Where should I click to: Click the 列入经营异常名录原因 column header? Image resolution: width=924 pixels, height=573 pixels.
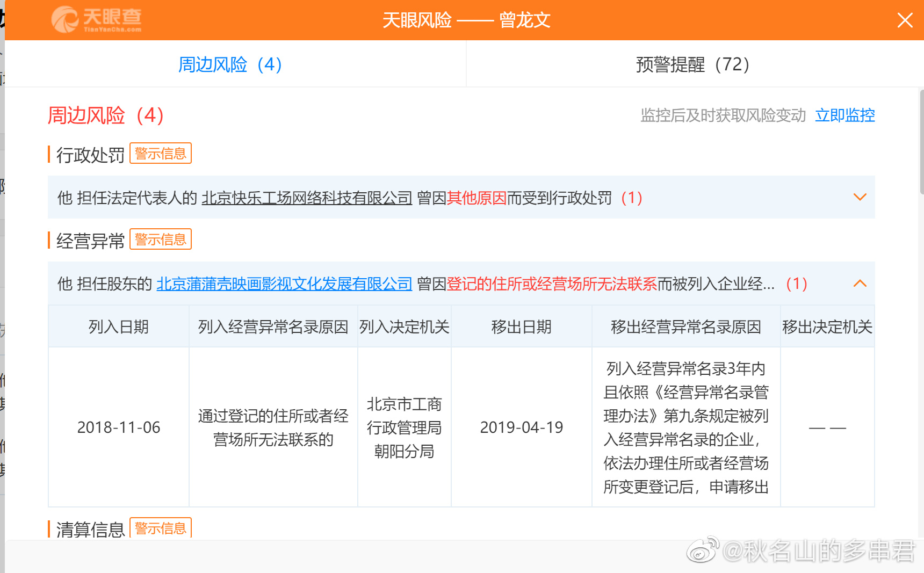pos(273,327)
